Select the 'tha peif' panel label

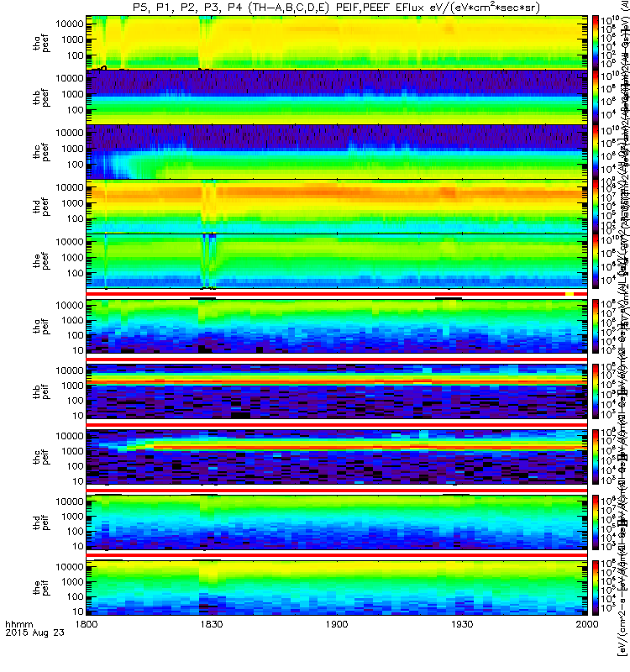[41, 326]
